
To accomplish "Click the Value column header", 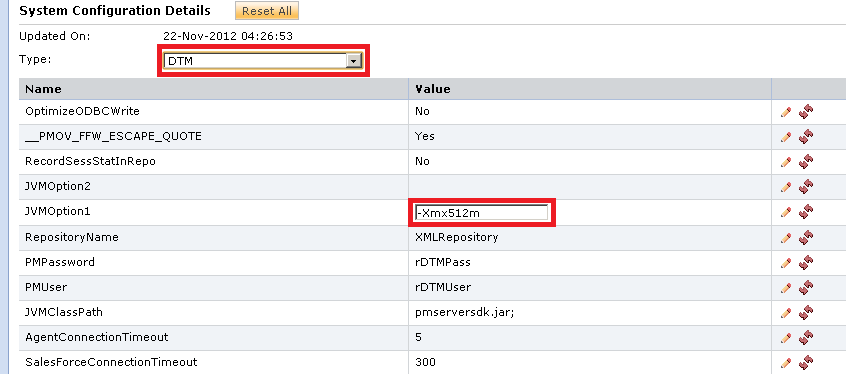I will pyautogui.click(x=590, y=89).
